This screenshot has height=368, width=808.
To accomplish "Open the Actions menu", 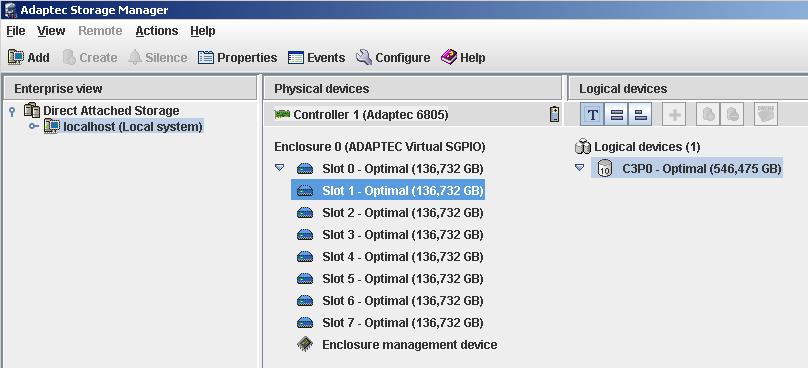I will (157, 31).
